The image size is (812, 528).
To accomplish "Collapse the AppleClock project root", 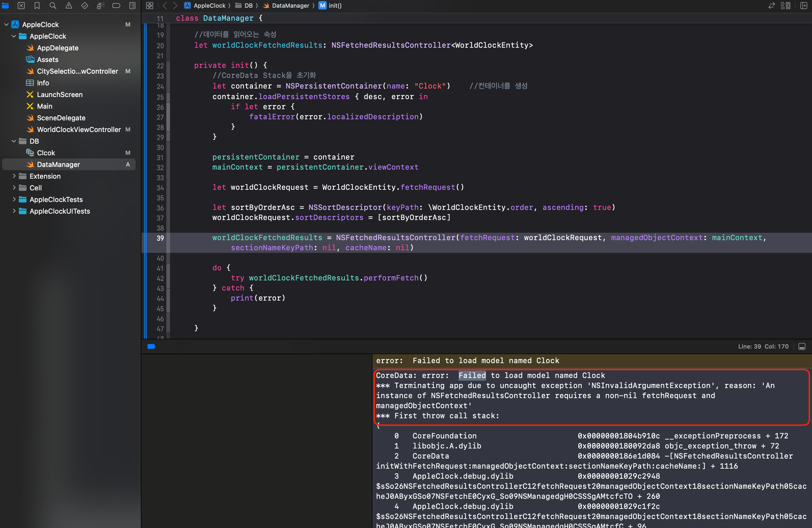I will (x=6, y=25).
